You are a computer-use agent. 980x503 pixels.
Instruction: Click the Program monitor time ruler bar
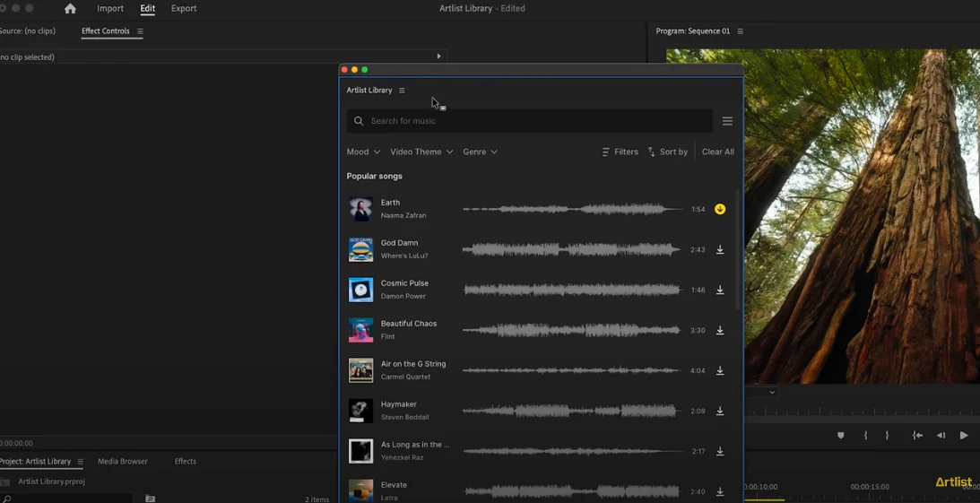point(862,412)
